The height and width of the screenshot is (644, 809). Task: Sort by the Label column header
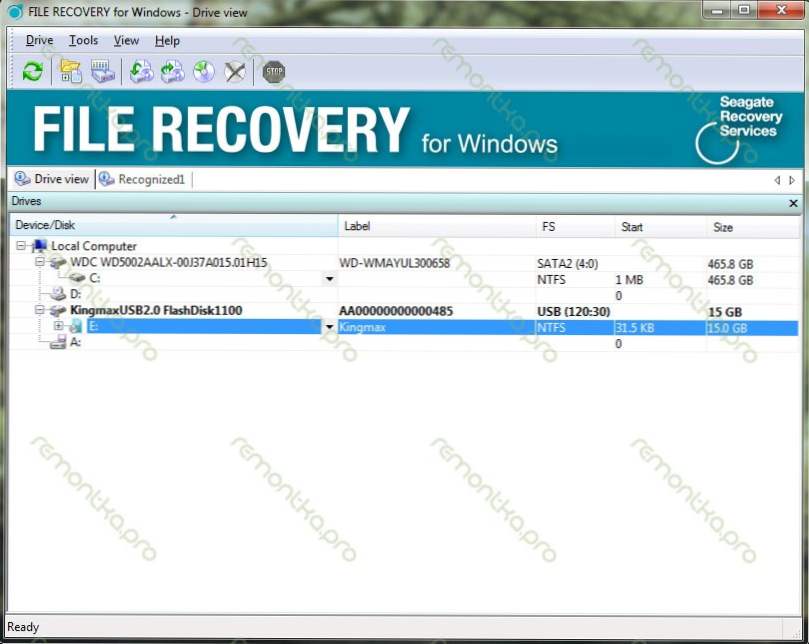click(437, 226)
